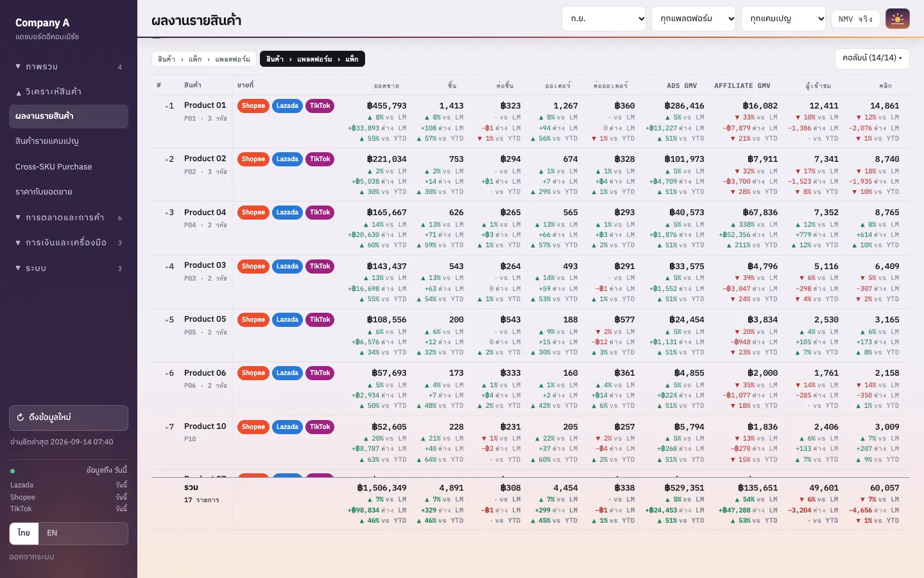Click the Shopee badge for Product 01
Image resolution: width=924 pixels, height=578 pixels.
pos(253,106)
